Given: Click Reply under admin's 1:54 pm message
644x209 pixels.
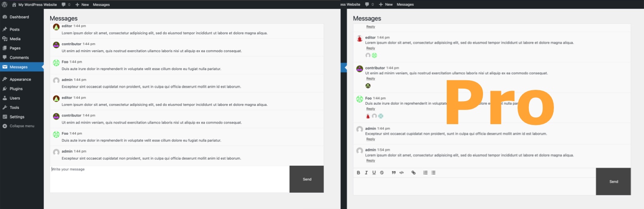Looking at the screenshot, I should [x=370, y=161].
